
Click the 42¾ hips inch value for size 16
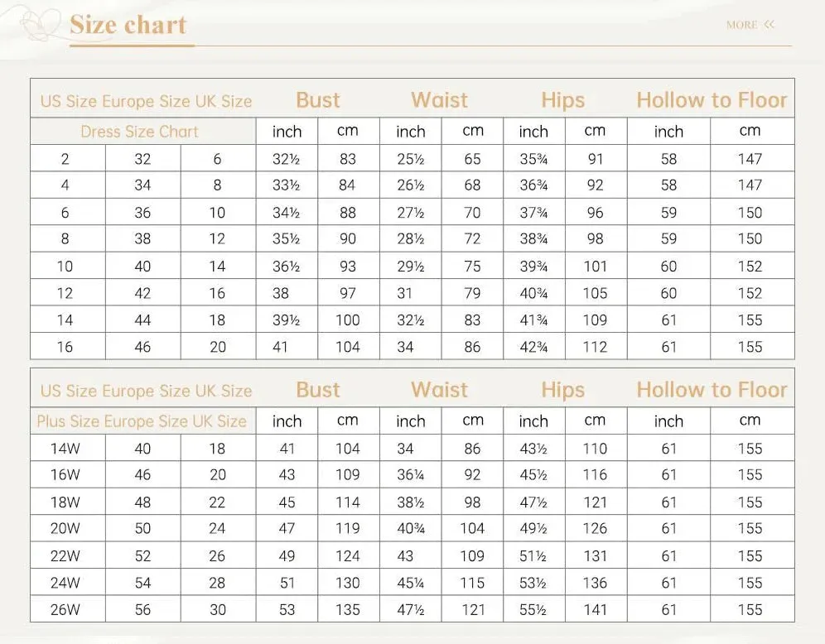[533, 347]
